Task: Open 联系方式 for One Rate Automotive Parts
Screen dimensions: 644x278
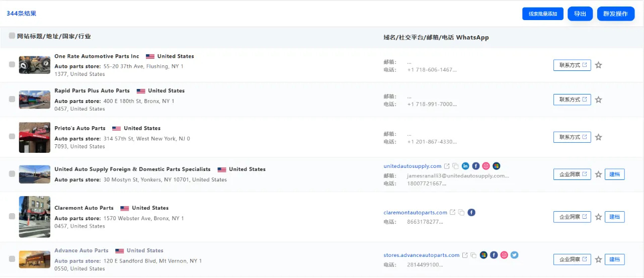Action: (x=572, y=65)
